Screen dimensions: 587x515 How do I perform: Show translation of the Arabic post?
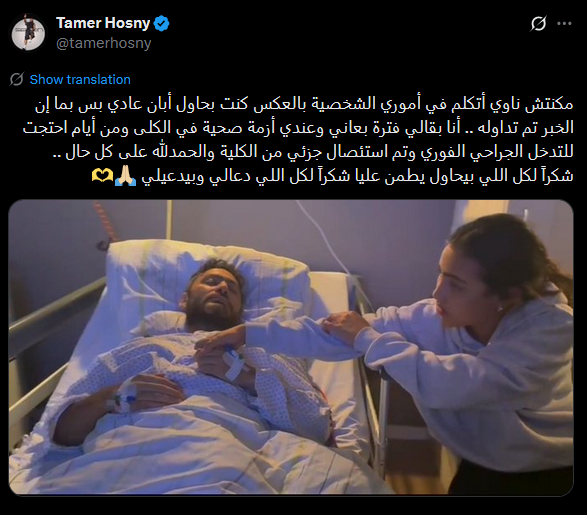pos(80,80)
